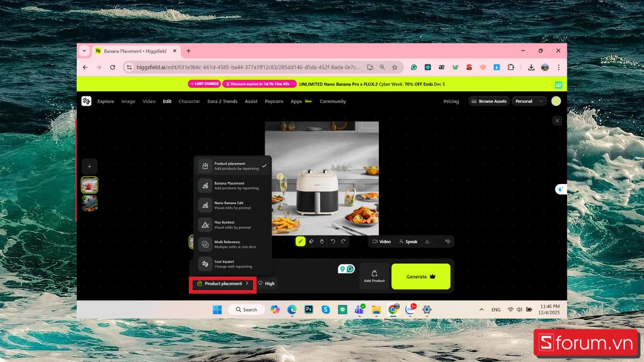The width and height of the screenshot is (644, 362).
Task: Click the download icon beside Speak
Action: (427, 241)
